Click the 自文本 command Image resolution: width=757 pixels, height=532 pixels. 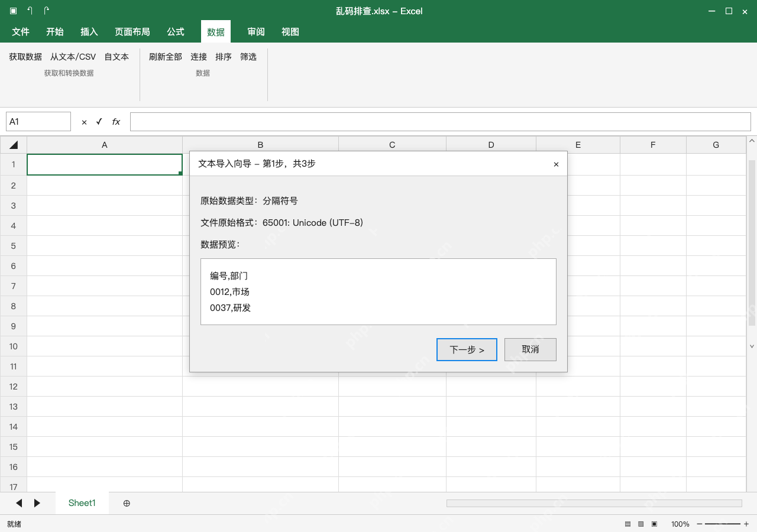[x=117, y=57]
